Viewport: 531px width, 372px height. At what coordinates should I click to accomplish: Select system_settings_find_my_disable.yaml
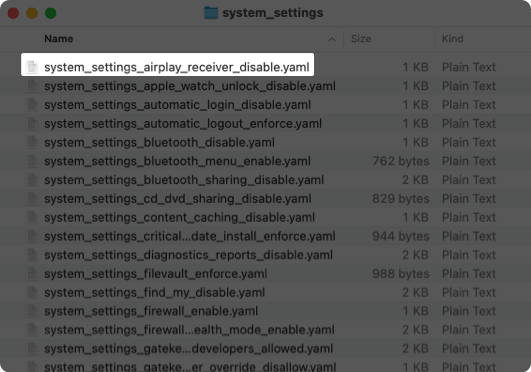tap(155, 292)
